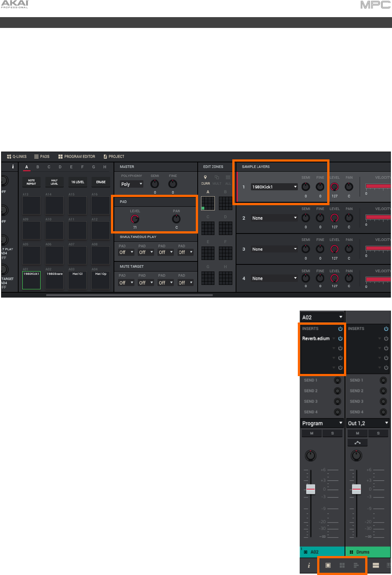Show pad channel view icon in mixer footer
This screenshot has width=392, height=575.
coord(328,565)
